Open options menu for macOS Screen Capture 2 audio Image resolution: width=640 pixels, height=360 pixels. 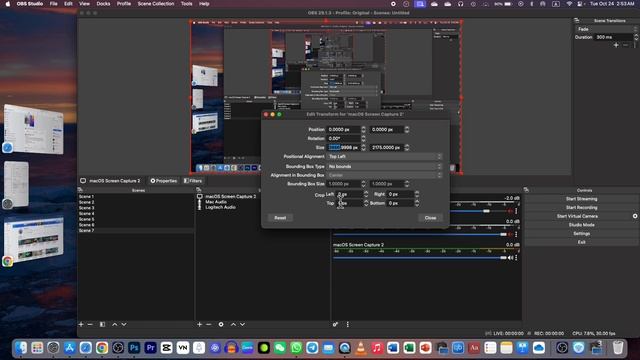coord(516,258)
